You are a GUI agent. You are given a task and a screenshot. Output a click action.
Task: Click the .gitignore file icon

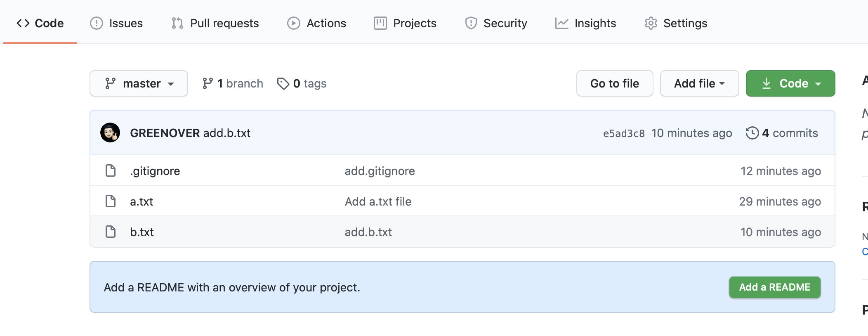click(111, 170)
